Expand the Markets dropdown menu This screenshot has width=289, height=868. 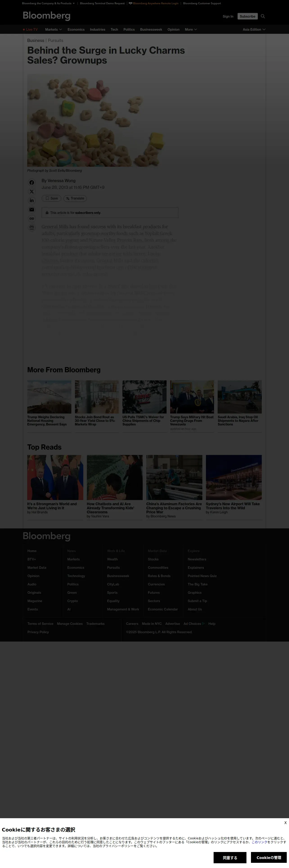click(54, 30)
